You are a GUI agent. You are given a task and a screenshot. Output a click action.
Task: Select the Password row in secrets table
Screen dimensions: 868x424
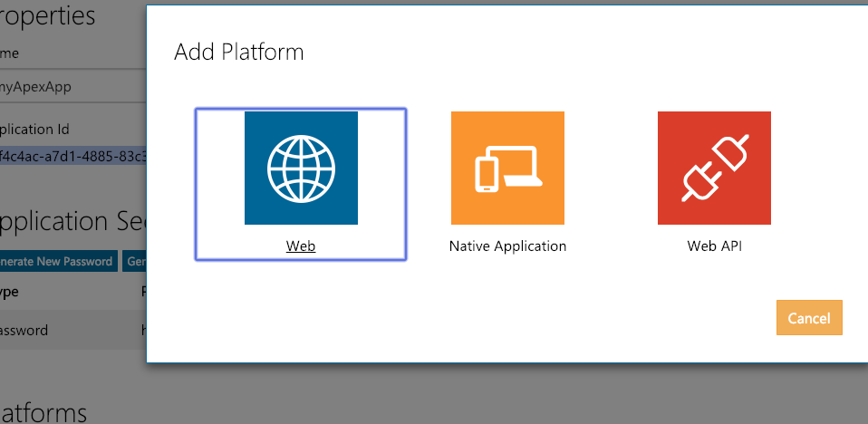pos(73,331)
